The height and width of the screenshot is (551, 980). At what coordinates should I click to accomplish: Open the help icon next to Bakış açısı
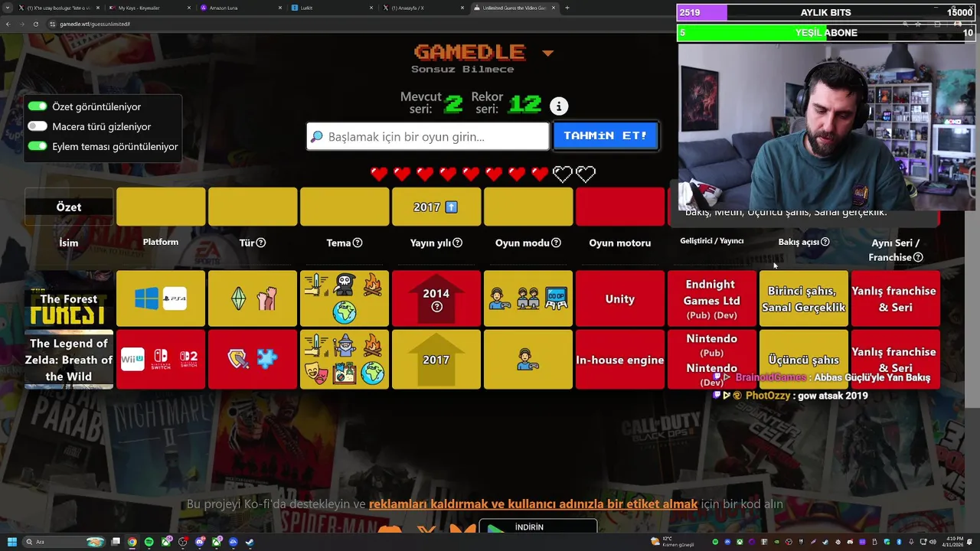pyautogui.click(x=825, y=242)
